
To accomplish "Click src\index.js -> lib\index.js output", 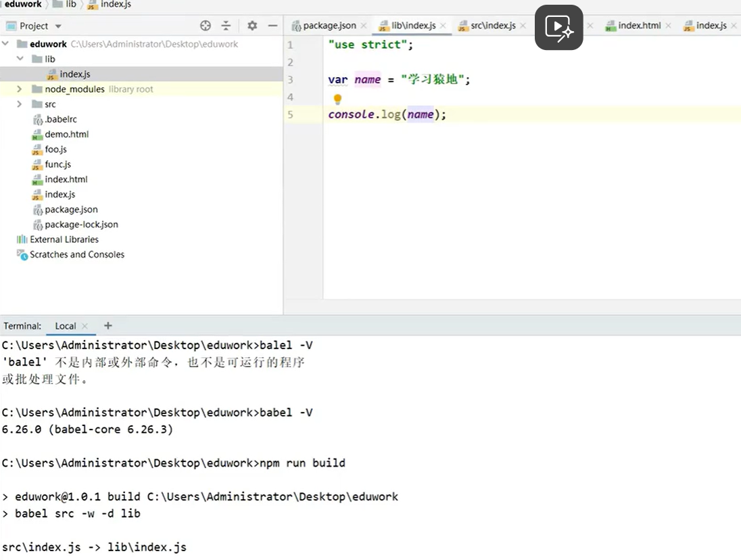I will coord(94,547).
